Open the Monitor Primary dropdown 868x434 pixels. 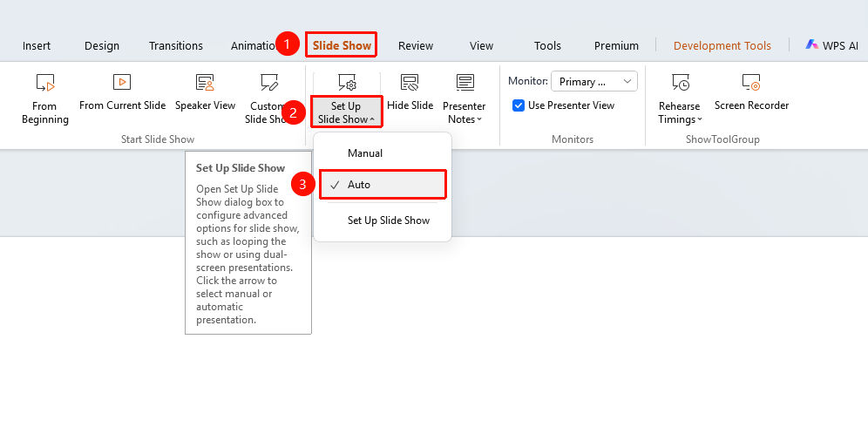594,81
